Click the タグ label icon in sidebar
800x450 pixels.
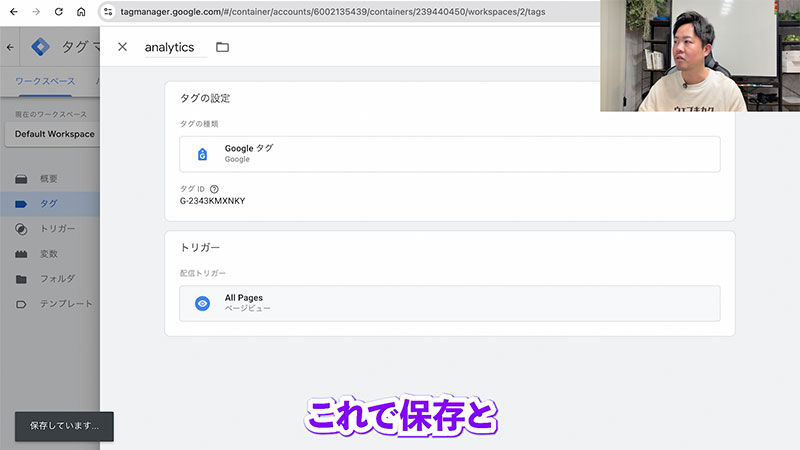21,204
